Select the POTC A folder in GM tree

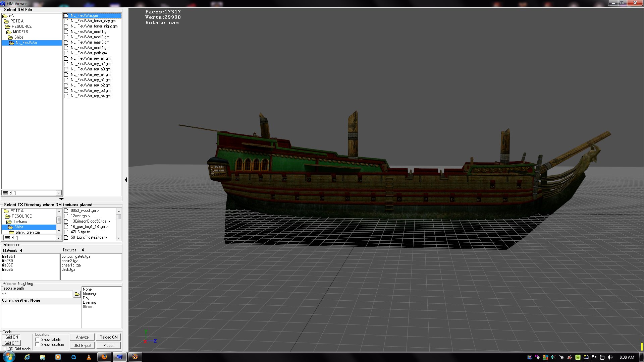point(17,21)
